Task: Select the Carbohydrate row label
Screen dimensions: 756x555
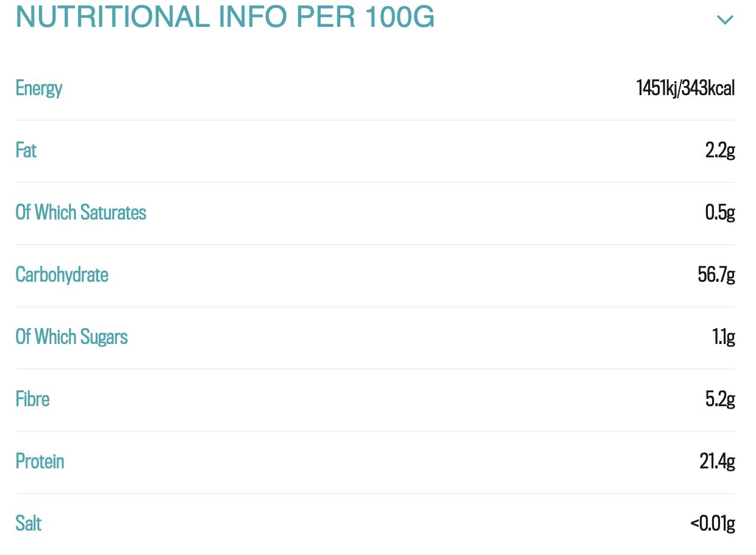Action: (x=62, y=275)
